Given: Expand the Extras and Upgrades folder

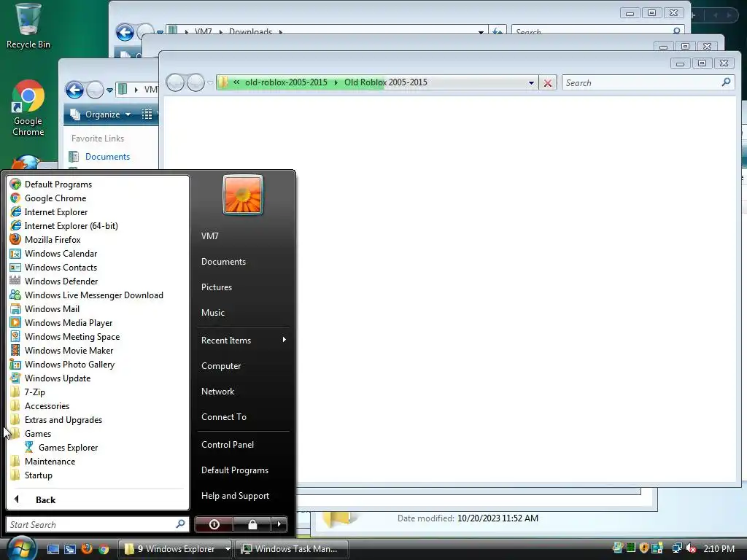Looking at the screenshot, I should (x=63, y=419).
